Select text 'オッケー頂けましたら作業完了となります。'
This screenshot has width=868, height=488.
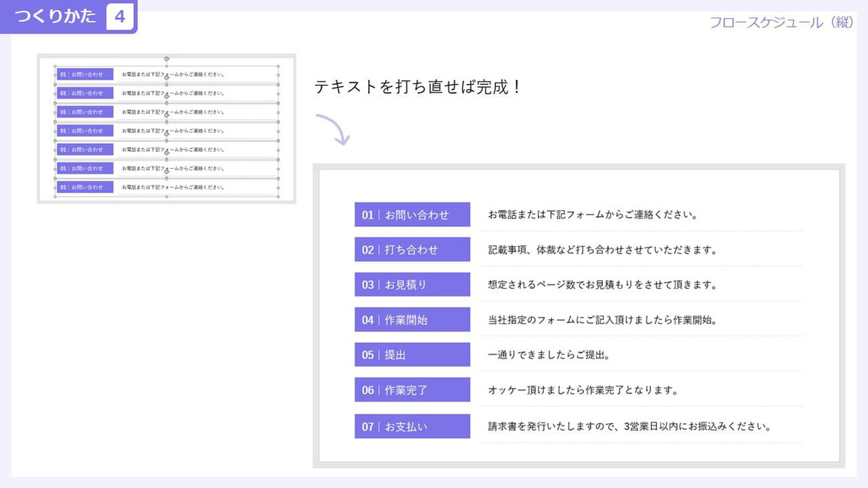(584, 390)
